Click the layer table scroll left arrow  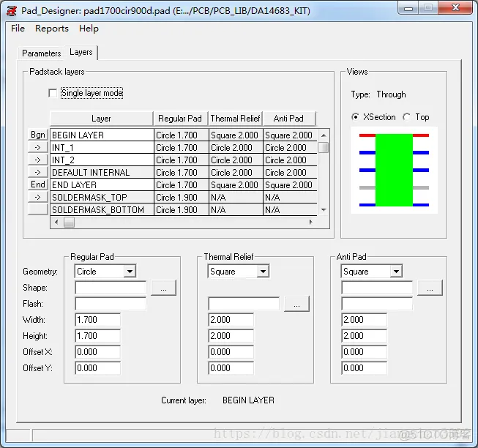56,222
